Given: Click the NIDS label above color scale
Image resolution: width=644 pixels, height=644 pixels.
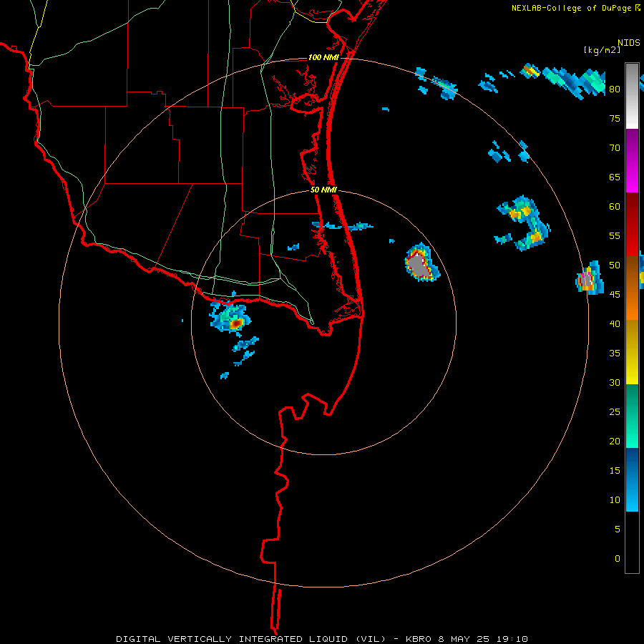Looking at the screenshot, I should 629,43.
